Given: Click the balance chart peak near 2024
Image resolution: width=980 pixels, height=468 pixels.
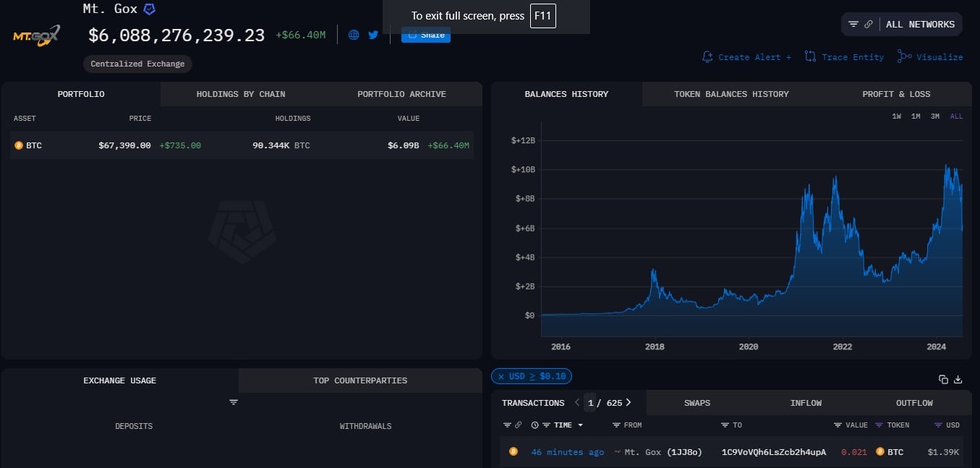Looking at the screenshot, I should (x=947, y=166).
